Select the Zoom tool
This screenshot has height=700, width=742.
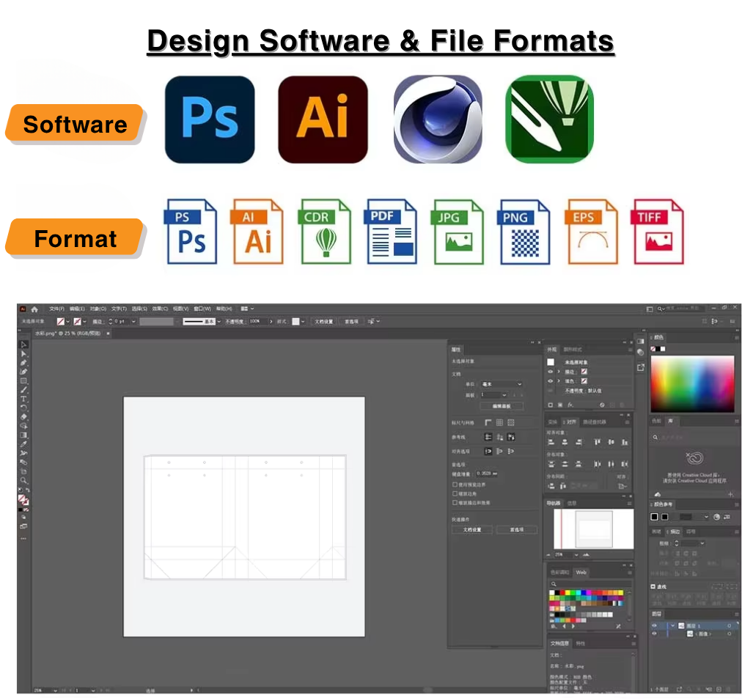(23, 481)
